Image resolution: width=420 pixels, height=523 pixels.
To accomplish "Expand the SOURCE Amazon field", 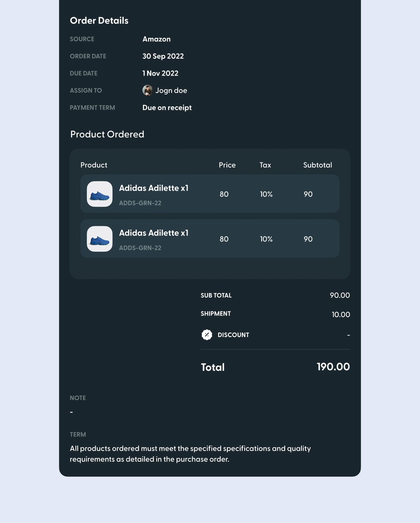I will pyautogui.click(x=156, y=39).
